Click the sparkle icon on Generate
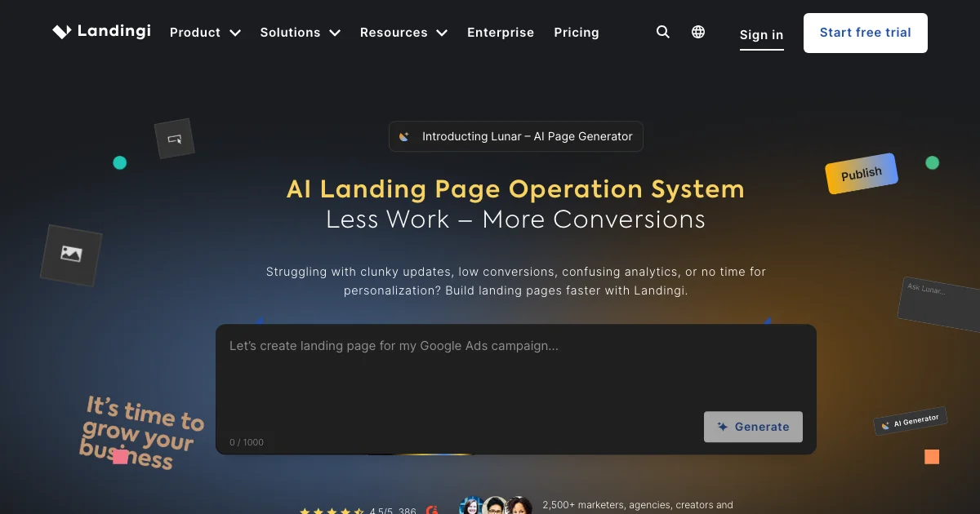 tap(723, 427)
